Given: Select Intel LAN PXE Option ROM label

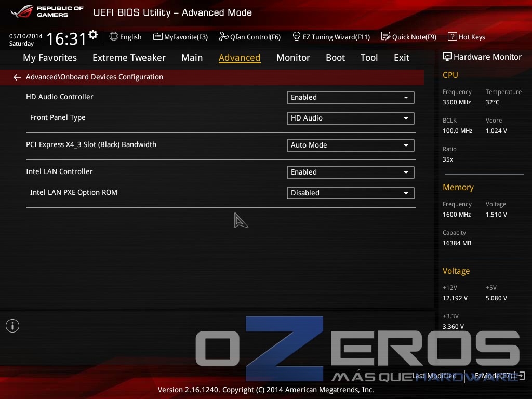Looking at the screenshot, I should [x=74, y=192].
